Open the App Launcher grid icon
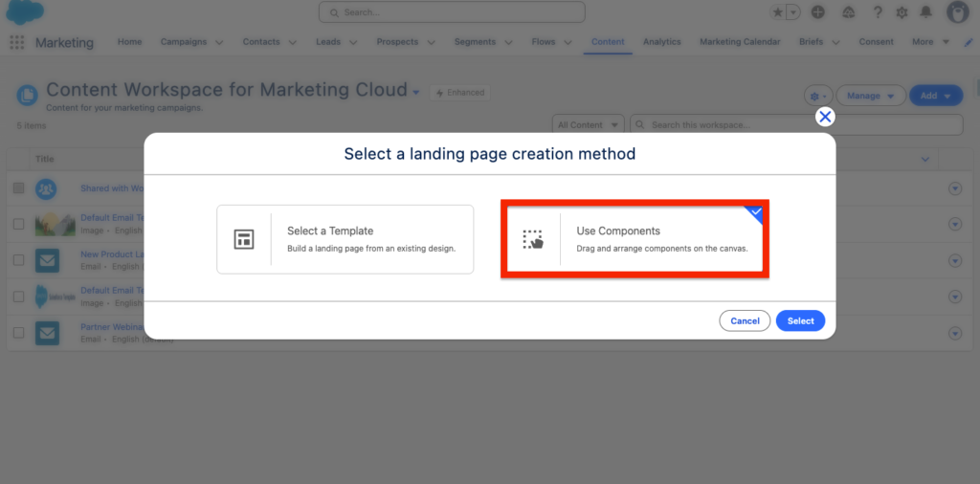 click(x=16, y=42)
